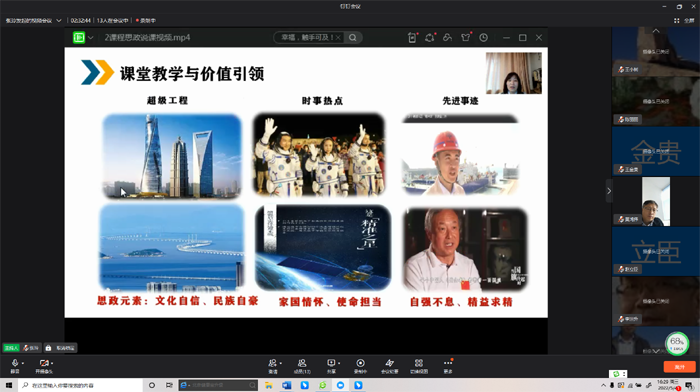Switch the view layout grid icon

419,366
